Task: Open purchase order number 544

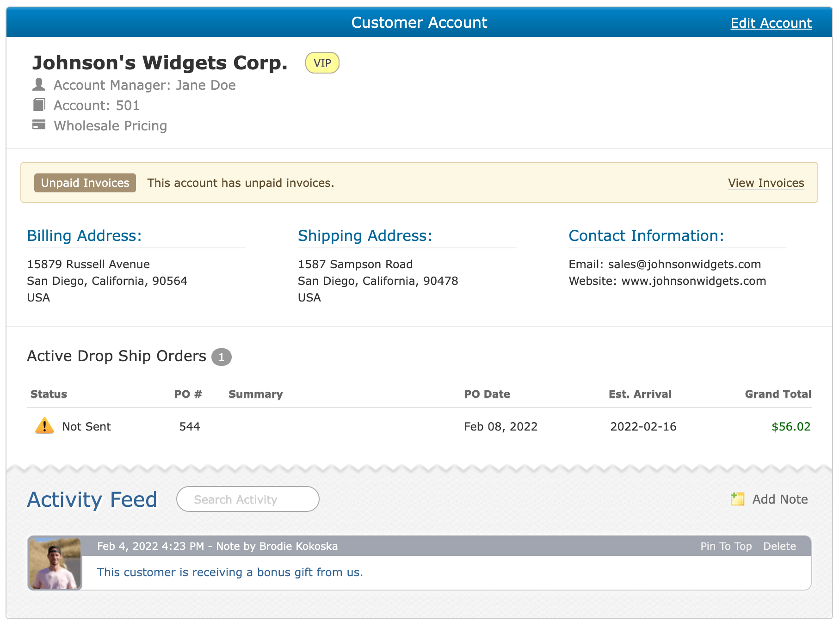Action: (x=190, y=426)
